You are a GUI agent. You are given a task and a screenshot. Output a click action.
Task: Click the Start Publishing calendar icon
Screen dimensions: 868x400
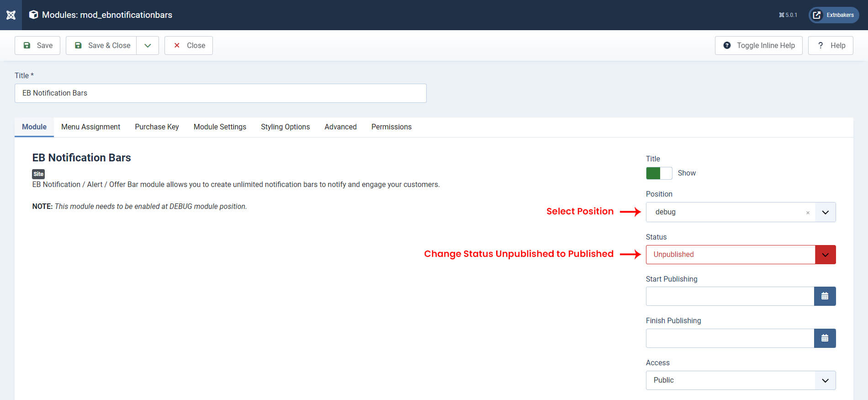pos(825,296)
